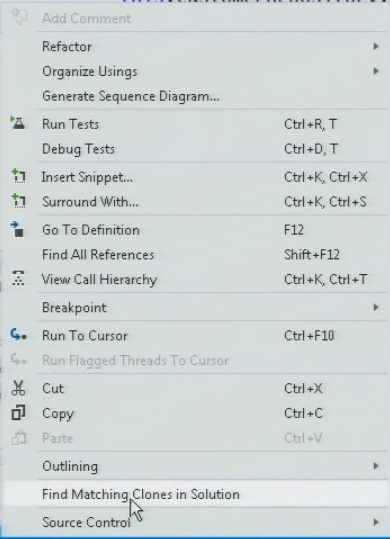The width and height of the screenshot is (390, 539).
Task: Click the Cut scissors icon
Action: [x=18, y=388]
